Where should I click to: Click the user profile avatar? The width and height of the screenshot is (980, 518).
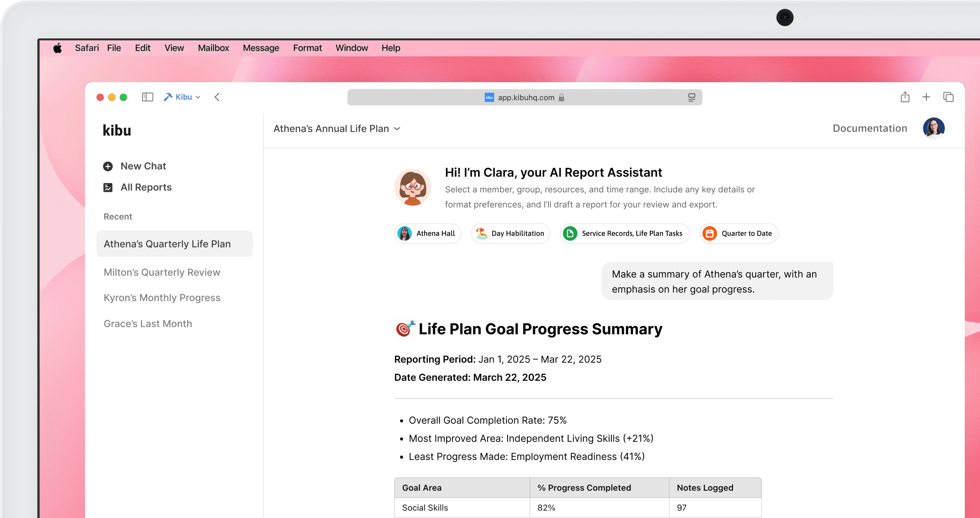934,128
